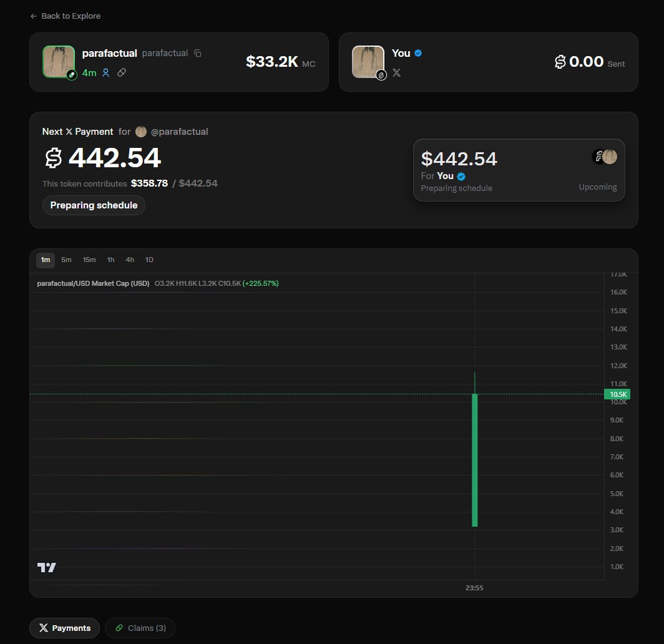This screenshot has width=664, height=644.
Task: Click the +225.57% change value
Action: (x=260, y=283)
